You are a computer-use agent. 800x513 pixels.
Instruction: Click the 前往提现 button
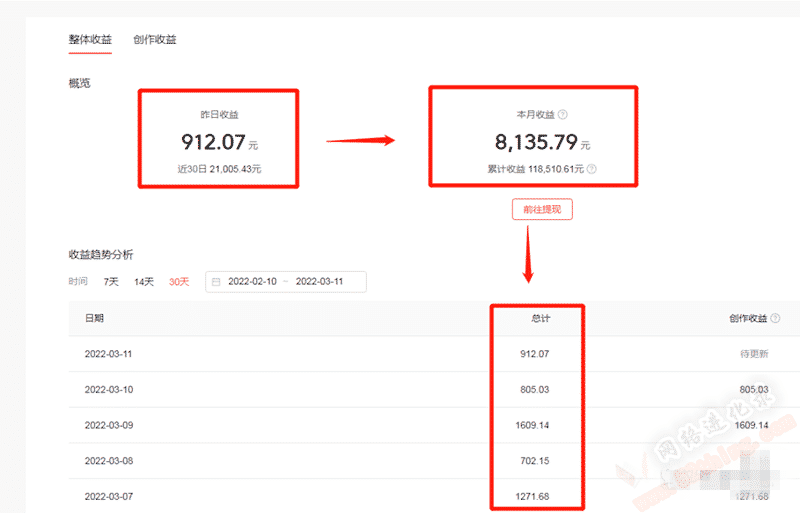pyautogui.click(x=542, y=209)
